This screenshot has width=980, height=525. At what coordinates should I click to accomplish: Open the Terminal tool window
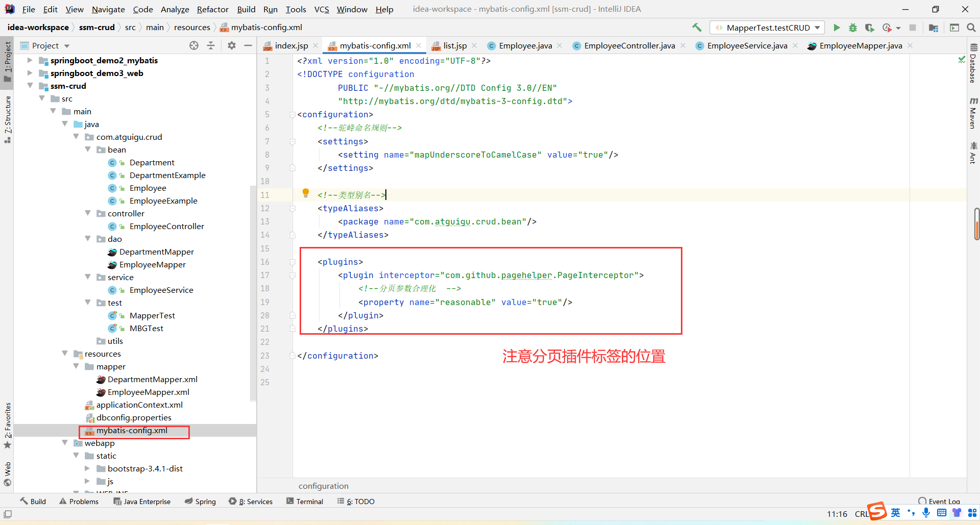[305, 502]
